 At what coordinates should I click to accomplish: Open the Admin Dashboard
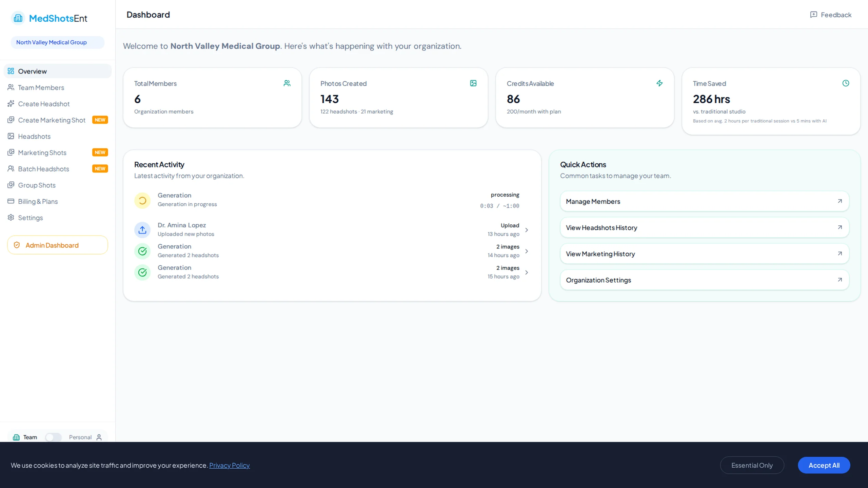57,245
